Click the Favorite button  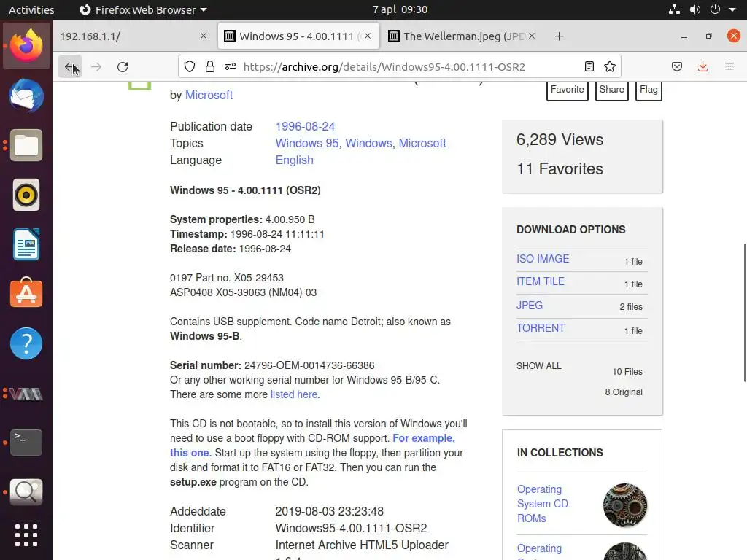coord(567,90)
